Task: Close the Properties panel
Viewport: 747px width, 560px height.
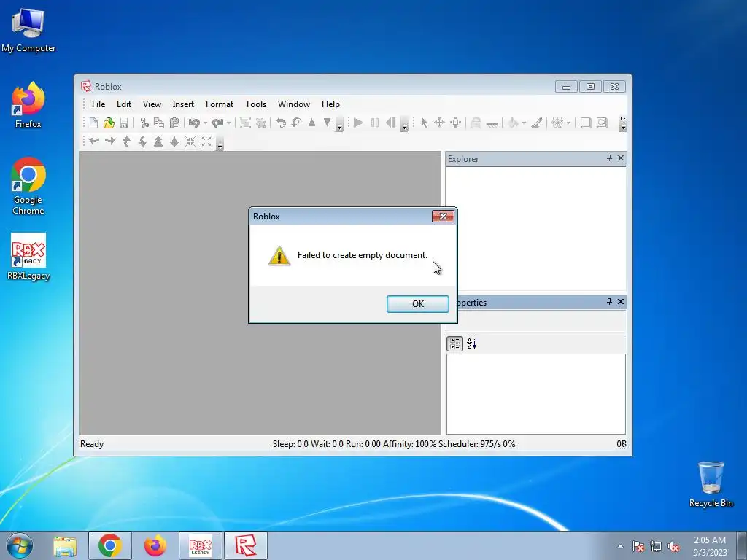Action: click(x=621, y=301)
